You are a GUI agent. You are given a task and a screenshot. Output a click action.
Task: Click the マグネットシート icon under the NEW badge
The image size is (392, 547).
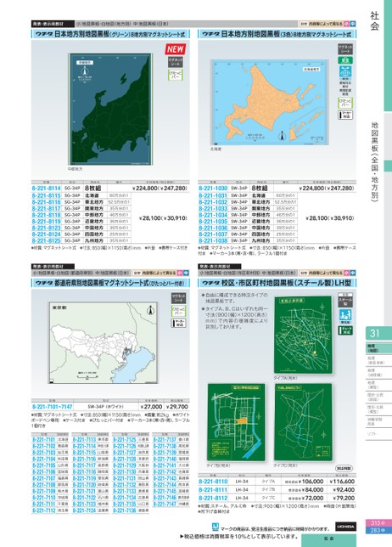[176, 62]
